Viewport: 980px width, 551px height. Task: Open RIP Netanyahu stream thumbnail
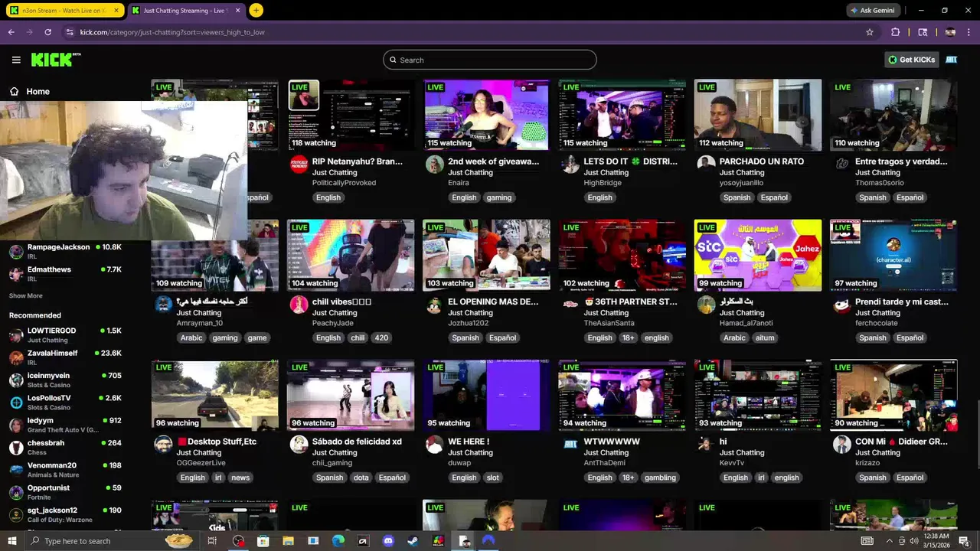click(351, 115)
